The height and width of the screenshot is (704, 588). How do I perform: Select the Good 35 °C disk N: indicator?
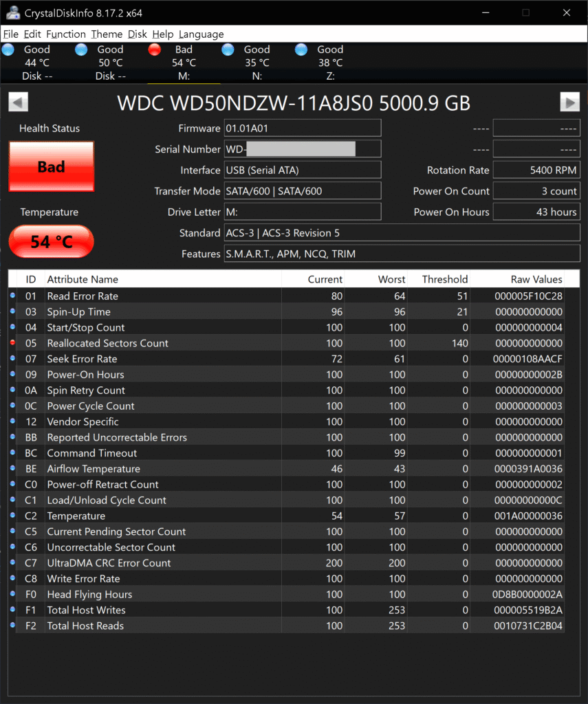(257, 63)
